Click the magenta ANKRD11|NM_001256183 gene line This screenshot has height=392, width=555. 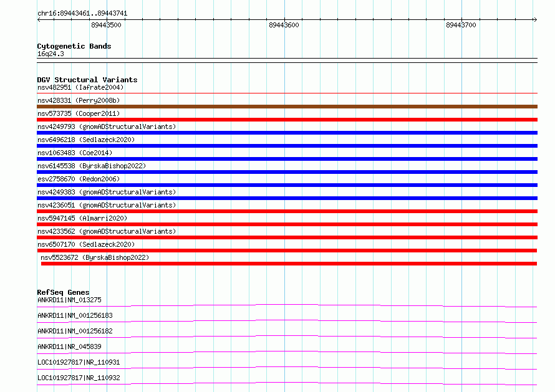tap(287, 321)
